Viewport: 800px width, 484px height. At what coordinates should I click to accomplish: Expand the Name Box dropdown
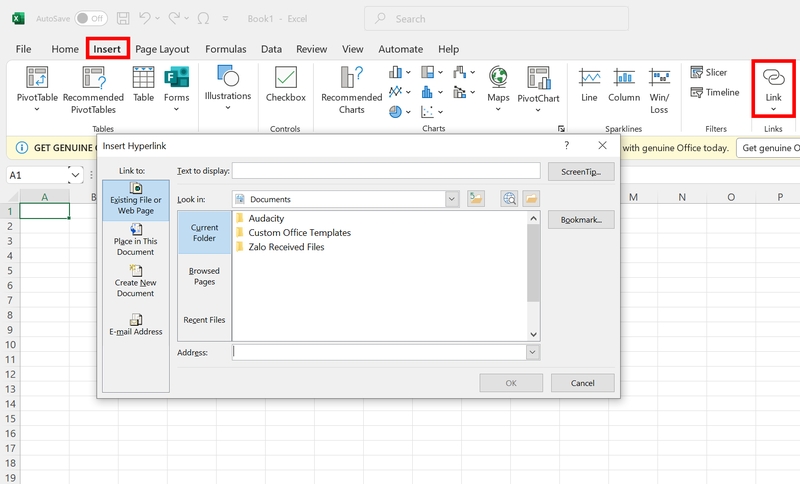tap(76, 175)
